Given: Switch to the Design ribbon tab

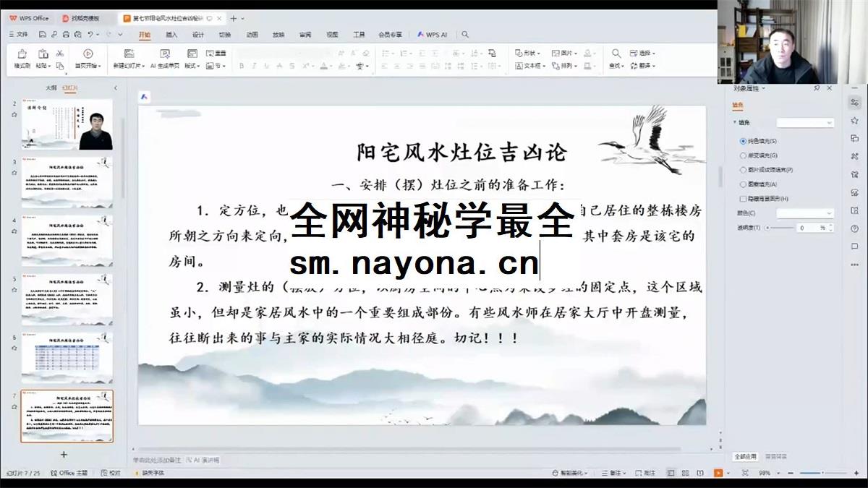Looking at the screenshot, I should [198, 34].
